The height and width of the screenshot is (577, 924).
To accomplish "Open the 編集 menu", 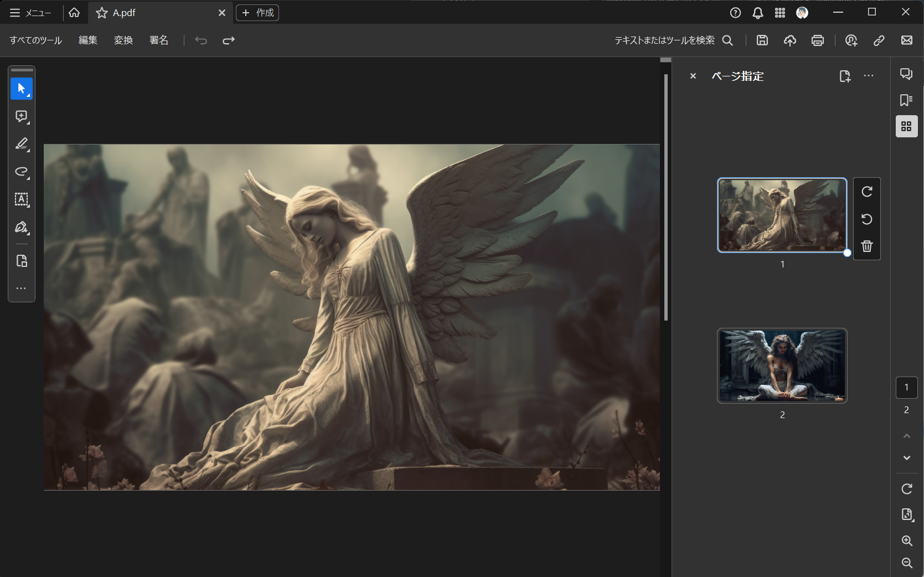I will click(88, 40).
